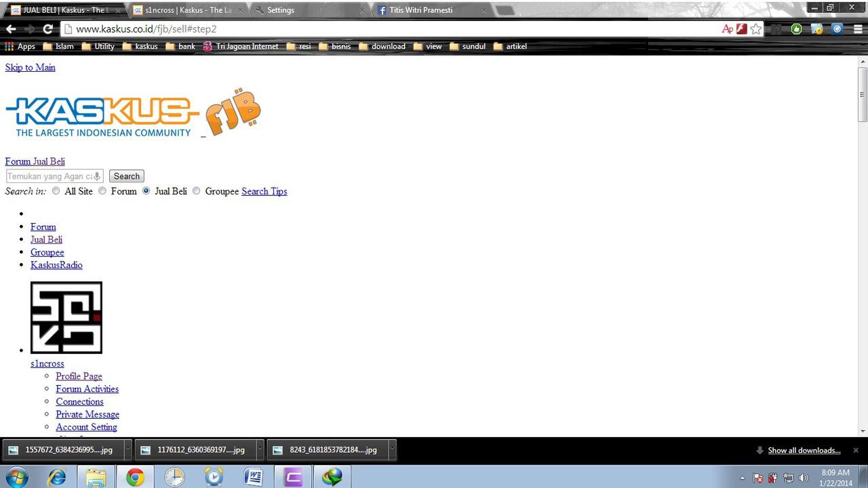Screen dimensions: 868x488
Task: Open the purple C application in taskbar
Action: coord(293,477)
